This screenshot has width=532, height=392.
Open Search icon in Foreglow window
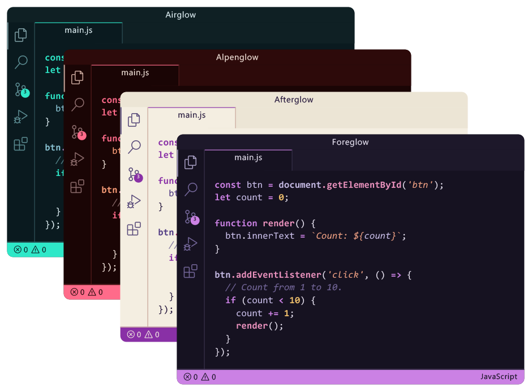point(191,189)
